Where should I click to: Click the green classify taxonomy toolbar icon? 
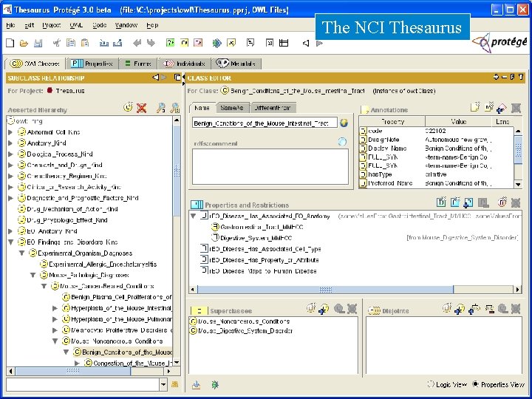click(x=170, y=43)
